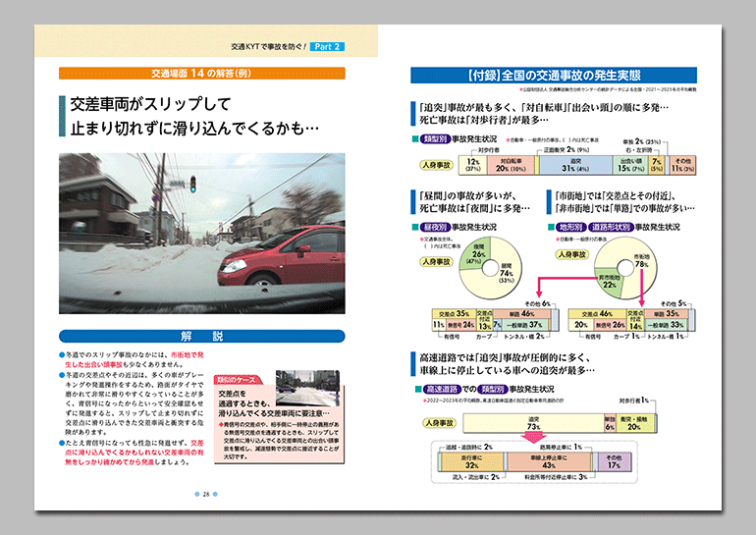Select the header text "交通KYTで事故を防ぐ!"

point(269,47)
